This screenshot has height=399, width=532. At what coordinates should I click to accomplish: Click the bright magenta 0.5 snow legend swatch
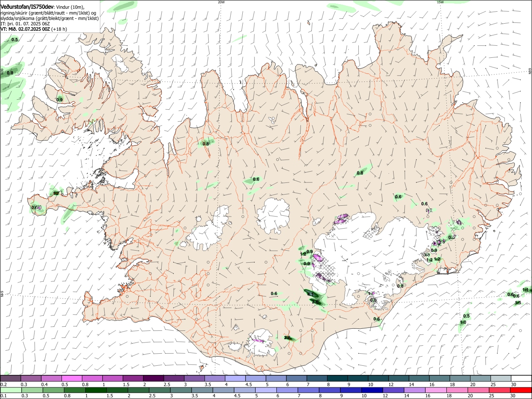click(x=71, y=378)
